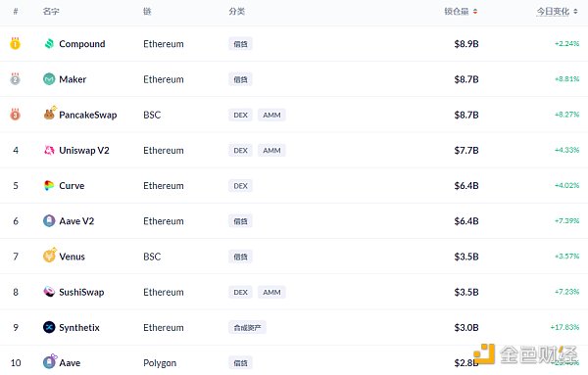This screenshot has height=375, width=588.
Task: Click the Compound protocol logo icon
Action: tap(49, 44)
